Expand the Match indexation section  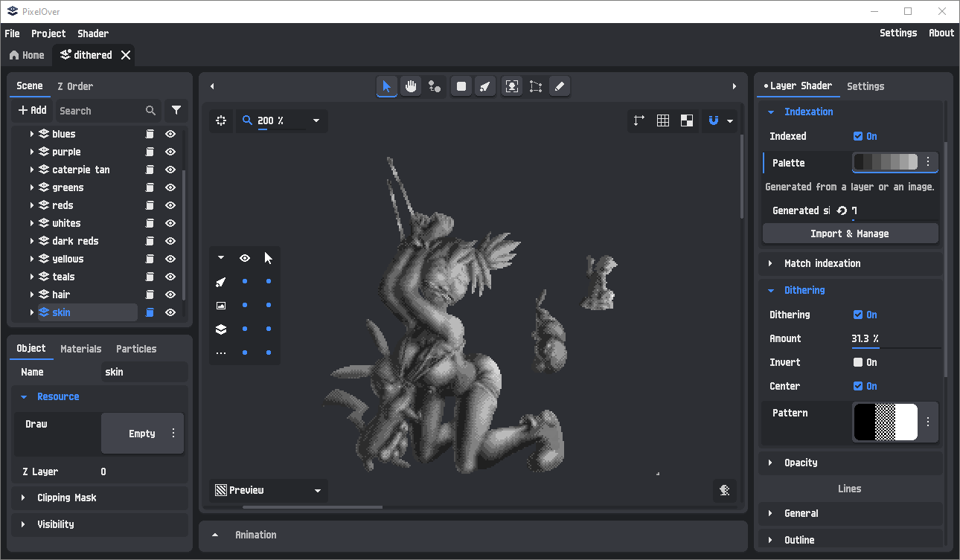822,263
